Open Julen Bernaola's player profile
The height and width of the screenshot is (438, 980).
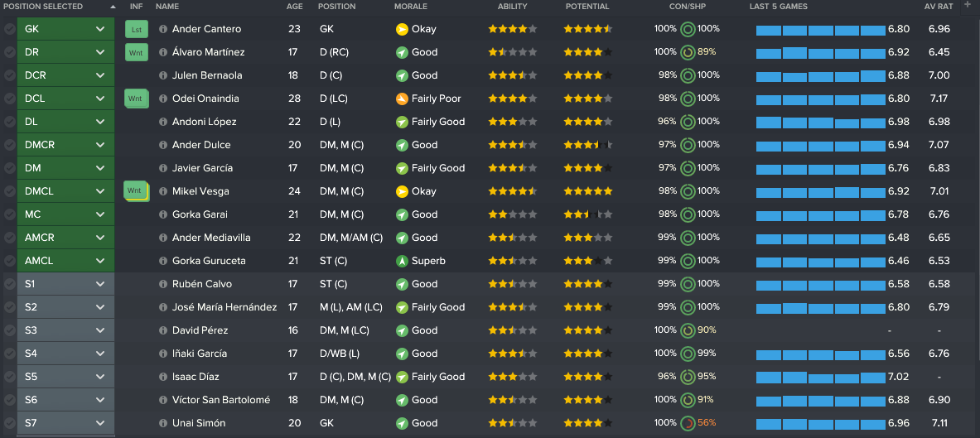tap(207, 75)
